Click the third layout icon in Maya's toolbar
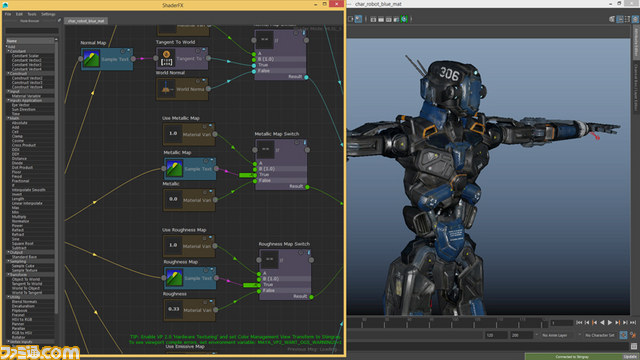This screenshot has width=640, height=360. coord(389,19)
